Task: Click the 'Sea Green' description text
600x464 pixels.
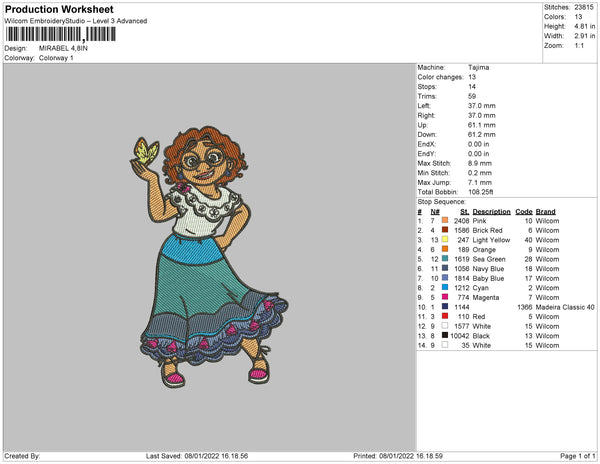Action: (x=489, y=259)
